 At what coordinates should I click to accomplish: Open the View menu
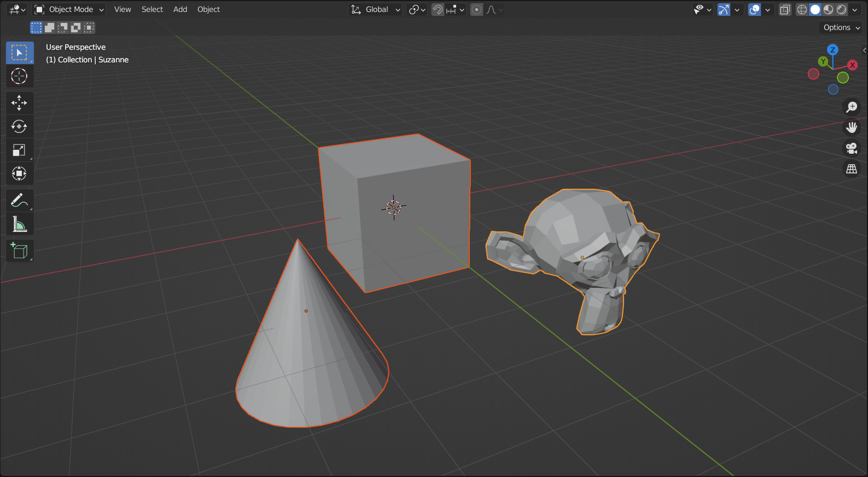[123, 9]
